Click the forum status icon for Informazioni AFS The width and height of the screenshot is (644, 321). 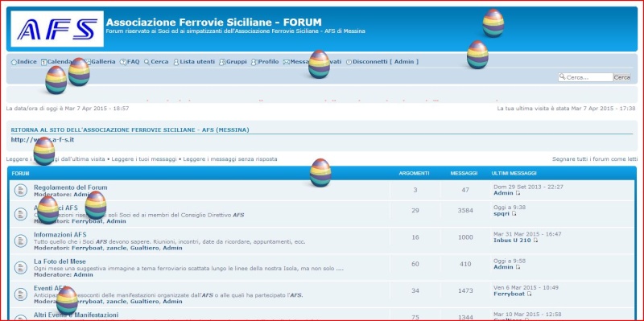click(x=21, y=241)
